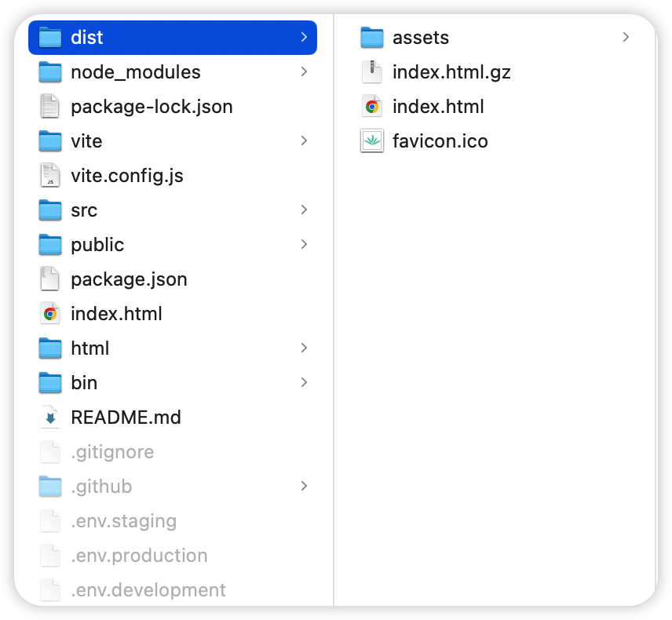
Task: Select the html folder name
Action: coord(90,348)
